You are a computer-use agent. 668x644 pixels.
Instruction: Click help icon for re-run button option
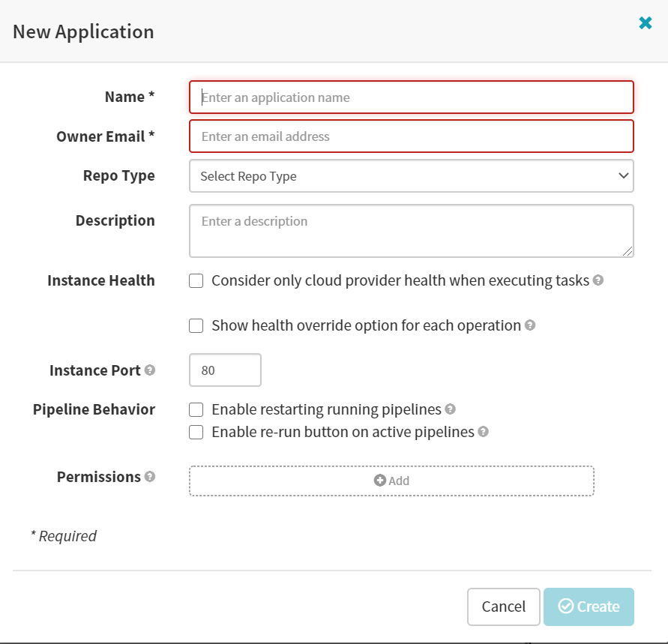(483, 432)
